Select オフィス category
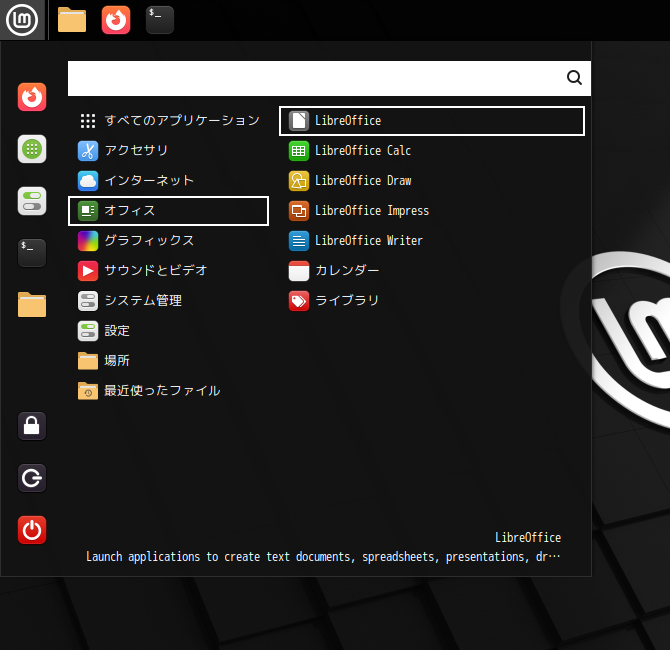Screen dimensions: 670x650 168,211
